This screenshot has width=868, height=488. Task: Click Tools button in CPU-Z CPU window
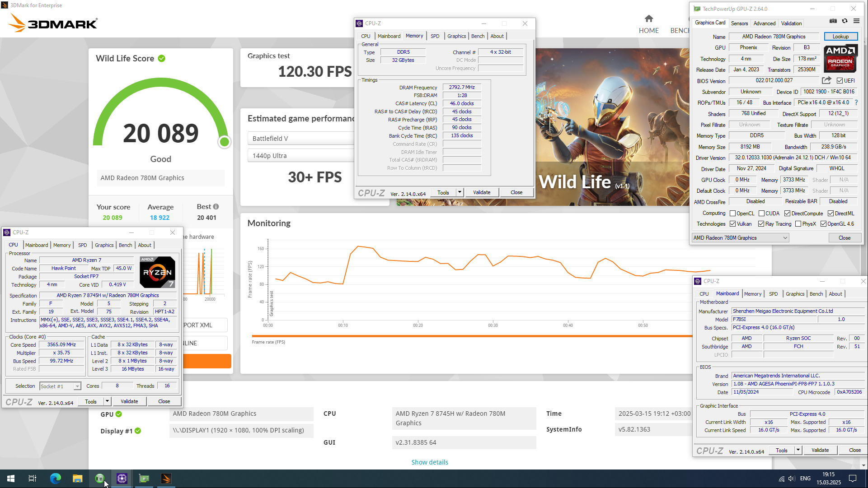coord(91,401)
